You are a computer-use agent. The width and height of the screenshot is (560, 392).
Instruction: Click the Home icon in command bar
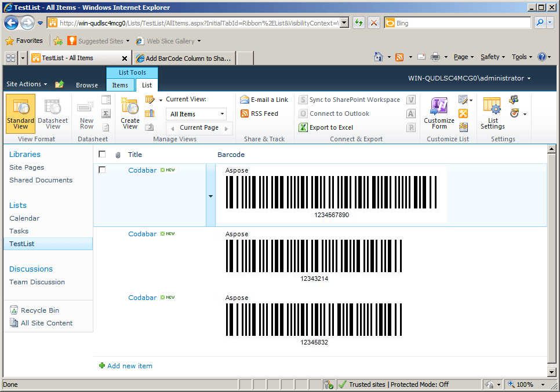[x=378, y=57]
